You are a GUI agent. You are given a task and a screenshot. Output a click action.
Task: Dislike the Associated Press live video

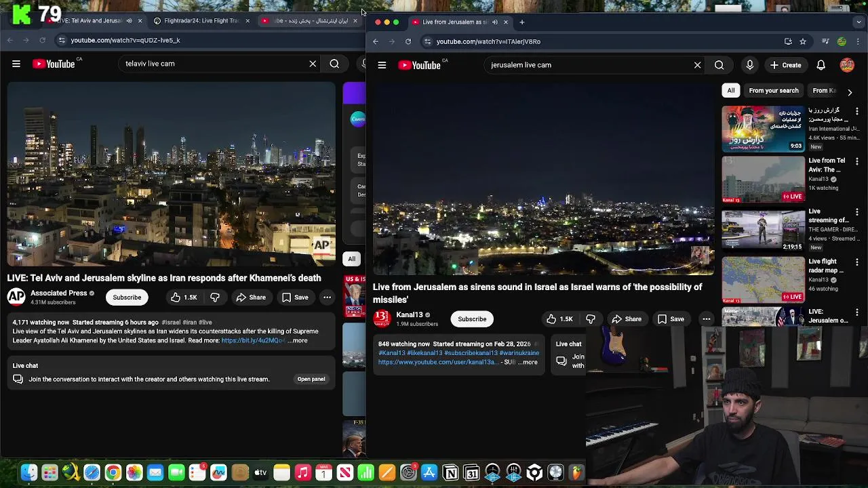215,298
